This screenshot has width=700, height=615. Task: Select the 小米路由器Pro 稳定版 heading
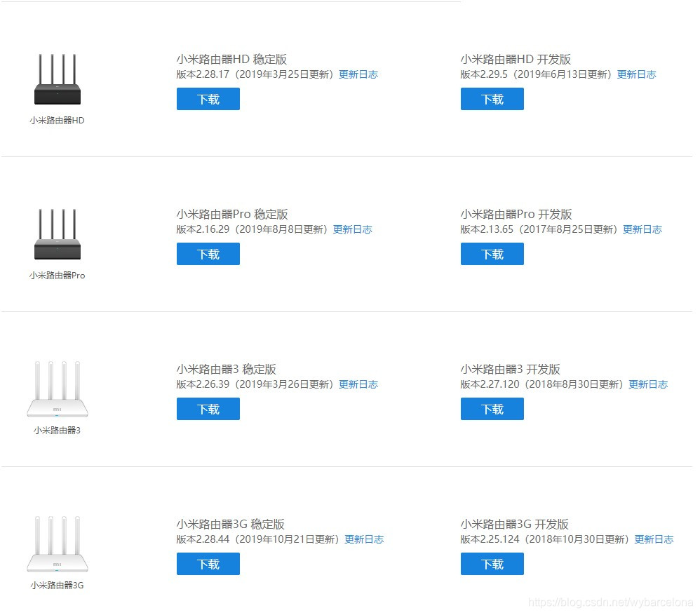coord(232,214)
